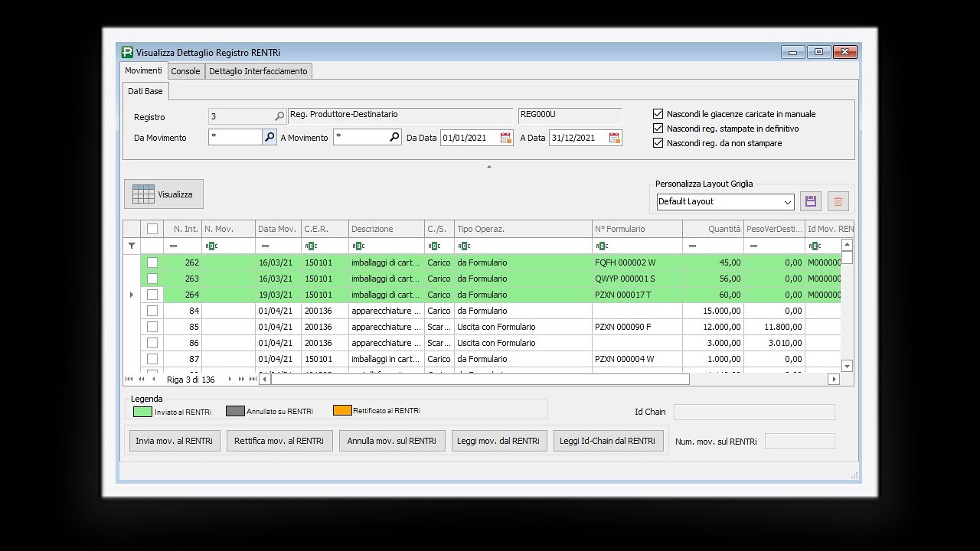Open the Da Data calendar picker
Image resolution: width=980 pixels, height=551 pixels.
coord(506,138)
